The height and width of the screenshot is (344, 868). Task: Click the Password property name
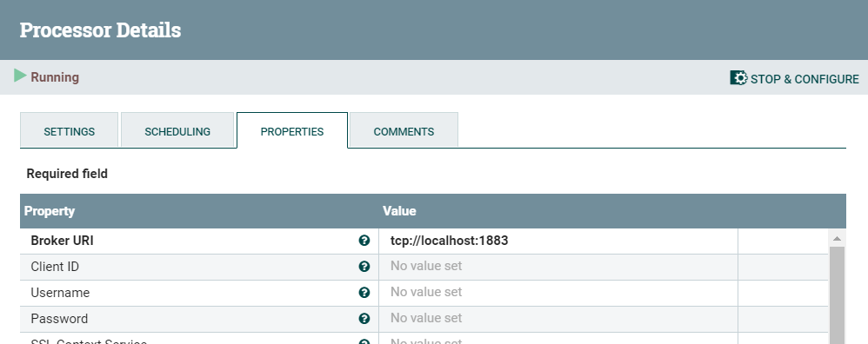(59, 319)
